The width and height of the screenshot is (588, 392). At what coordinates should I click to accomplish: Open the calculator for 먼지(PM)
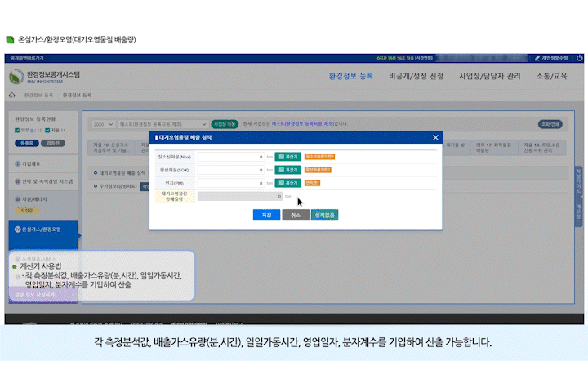(x=288, y=183)
